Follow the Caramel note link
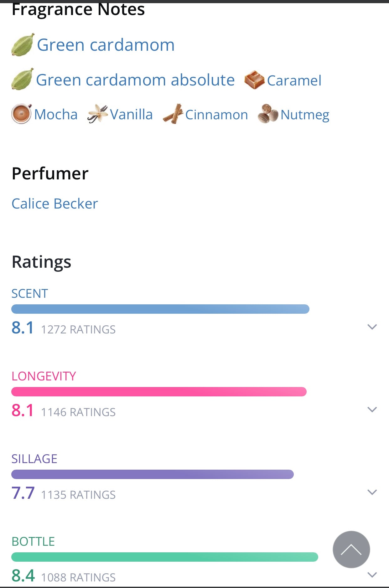This screenshot has width=389, height=588. [x=294, y=80]
